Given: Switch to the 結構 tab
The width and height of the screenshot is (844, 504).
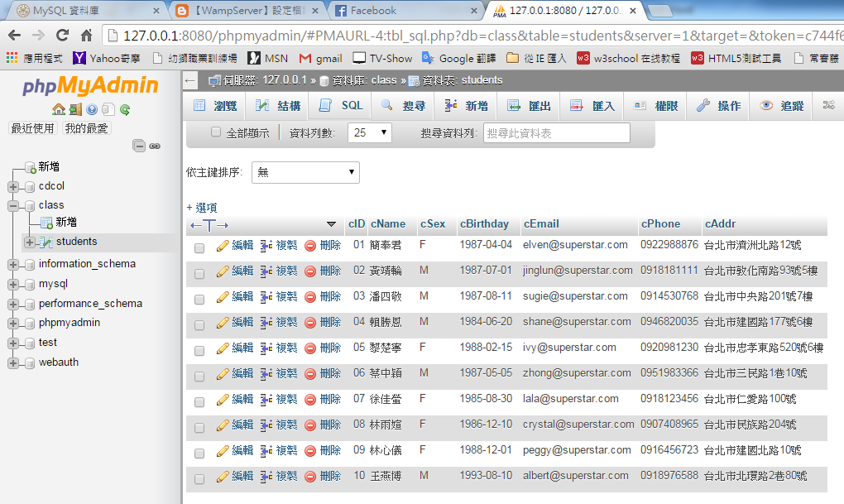Looking at the screenshot, I should (x=278, y=106).
